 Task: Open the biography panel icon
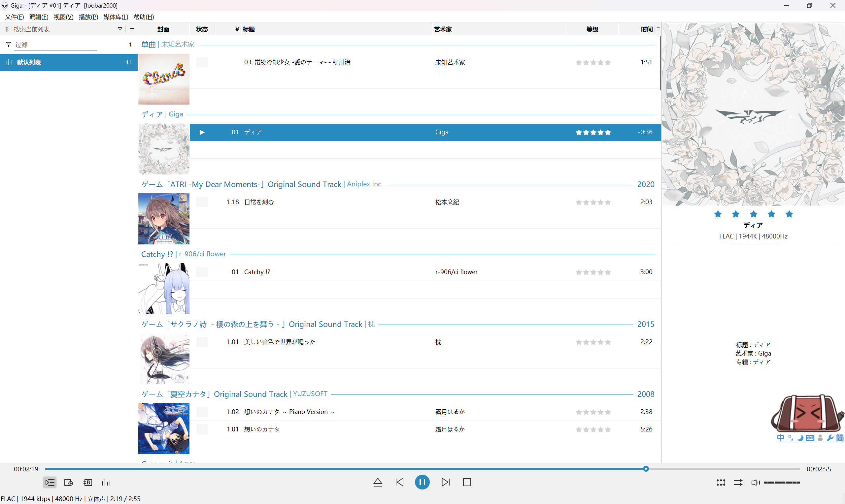point(88,482)
